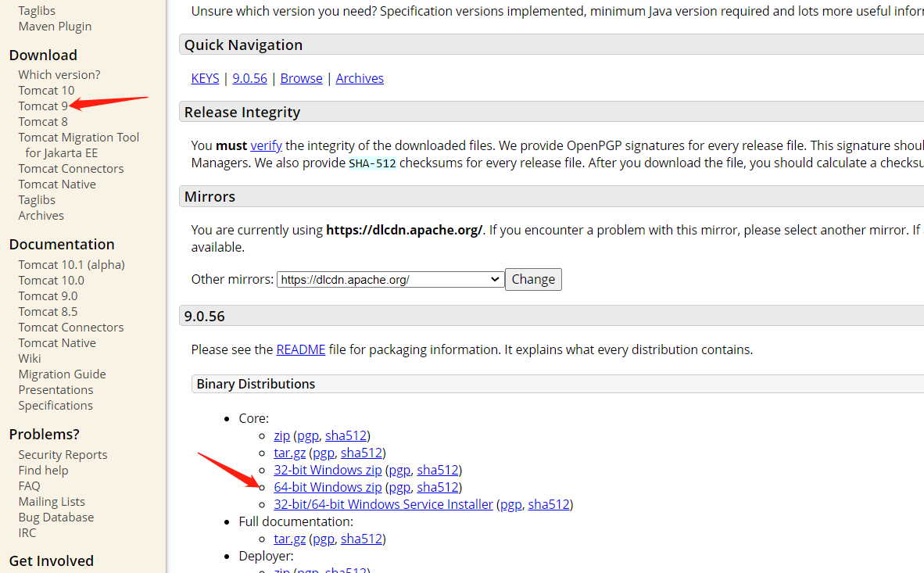The image size is (924, 573).
Task: Download the 32-bit Windows zip
Action: (x=328, y=471)
